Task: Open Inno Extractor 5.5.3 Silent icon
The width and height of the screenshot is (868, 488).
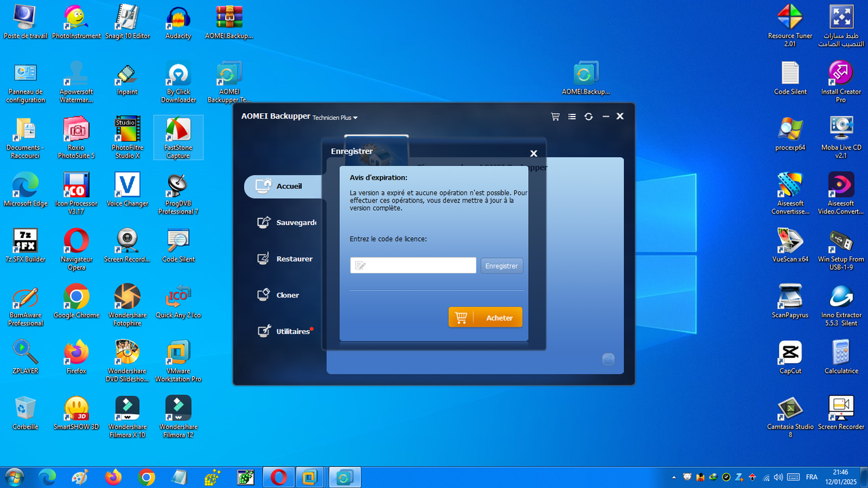Action: 841,306
